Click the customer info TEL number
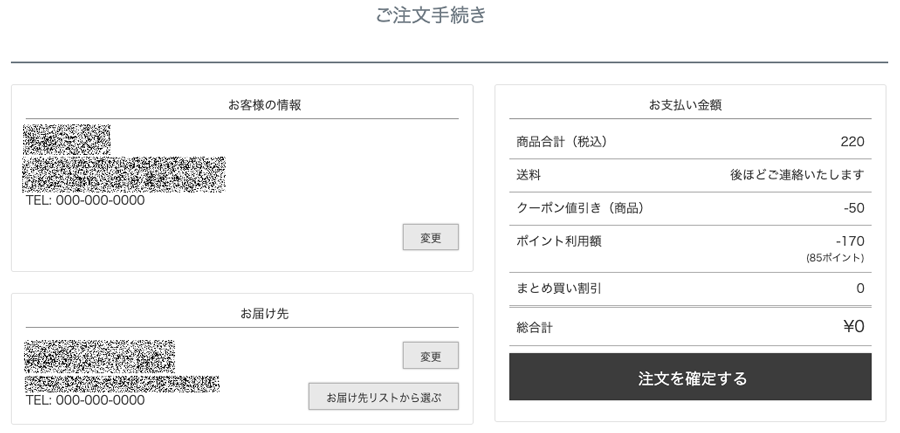The image size is (900, 433). coord(85,200)
